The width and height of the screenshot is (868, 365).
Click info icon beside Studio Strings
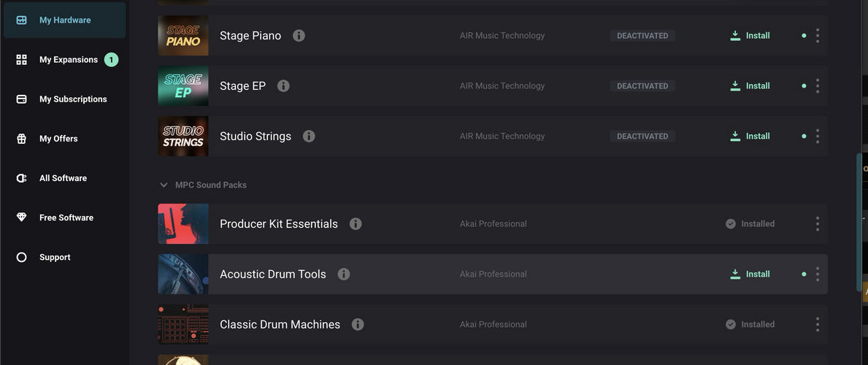[309, 137]
